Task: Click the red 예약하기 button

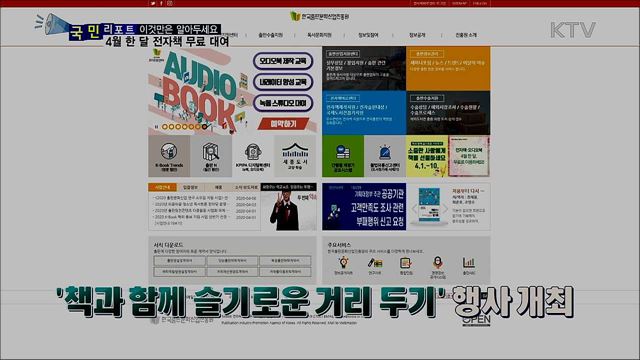Action: 283,124
